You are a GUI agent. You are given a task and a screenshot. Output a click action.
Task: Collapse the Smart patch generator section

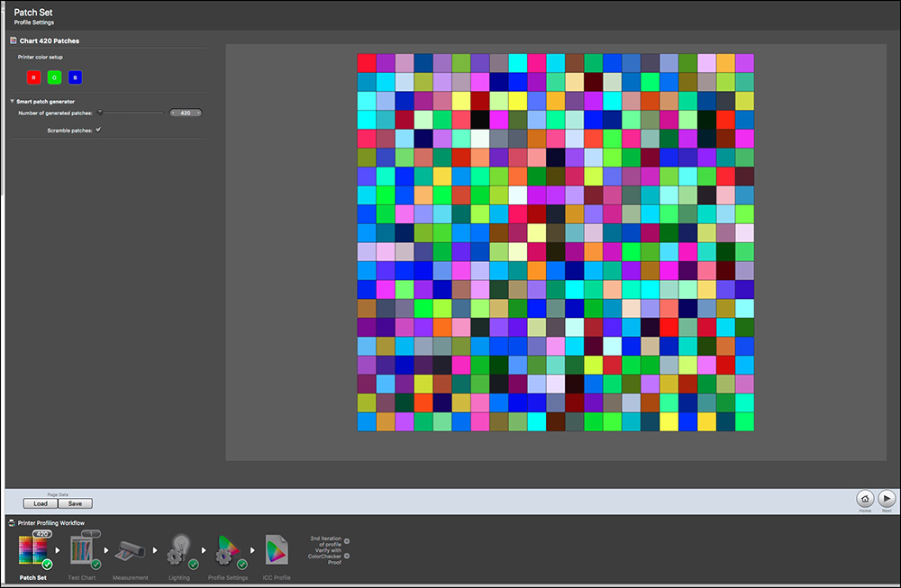(x=13, y=102)
